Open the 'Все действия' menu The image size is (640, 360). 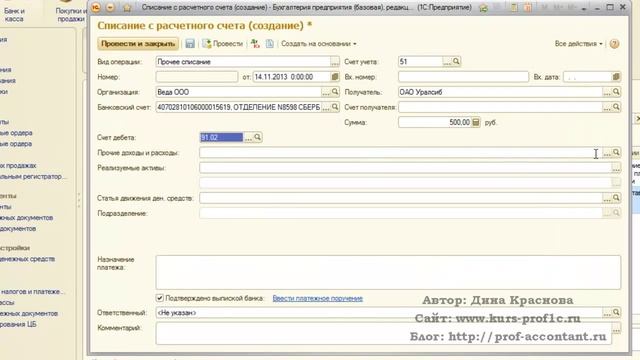578,44
